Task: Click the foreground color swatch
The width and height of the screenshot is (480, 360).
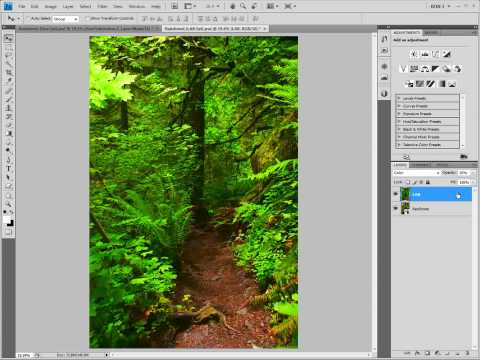Action: point(7,220)
